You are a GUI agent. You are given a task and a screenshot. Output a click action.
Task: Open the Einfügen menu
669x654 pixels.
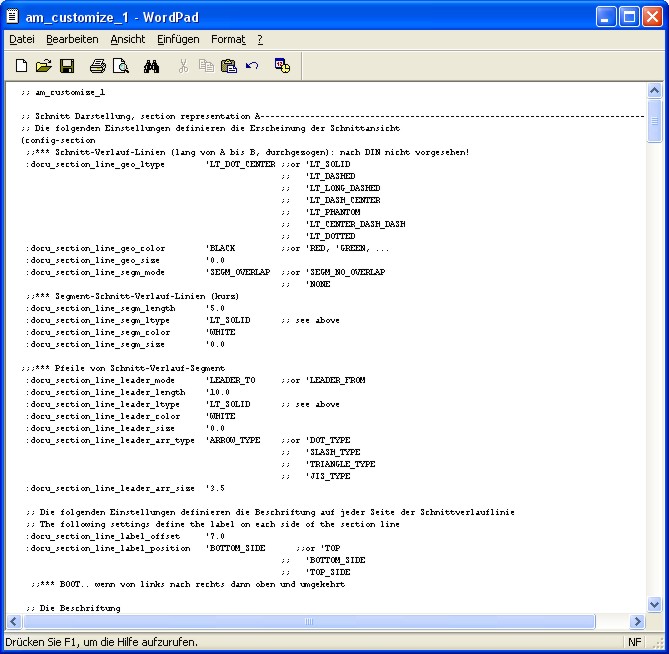coord(178,39)
